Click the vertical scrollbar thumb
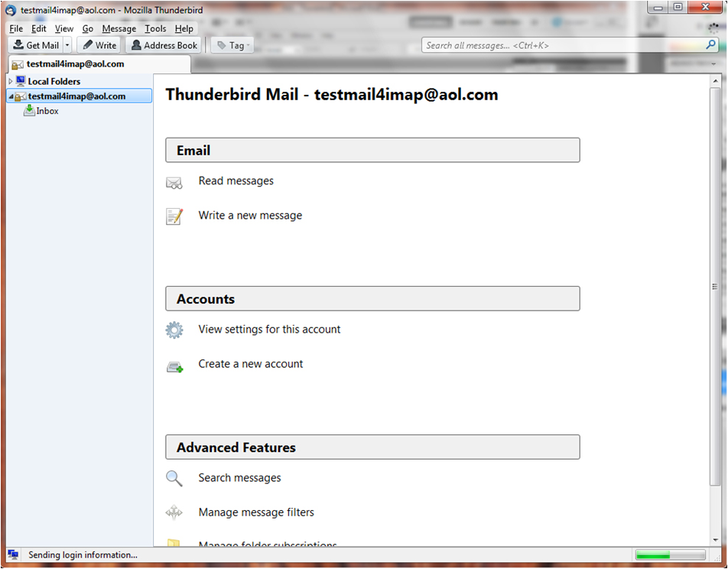 [x=715, y=287]
